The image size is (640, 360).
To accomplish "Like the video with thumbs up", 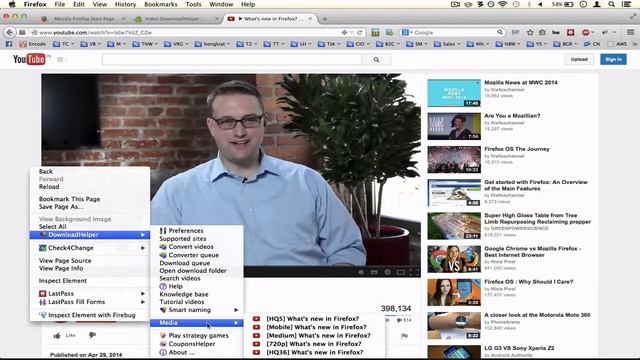I will 57,336.
